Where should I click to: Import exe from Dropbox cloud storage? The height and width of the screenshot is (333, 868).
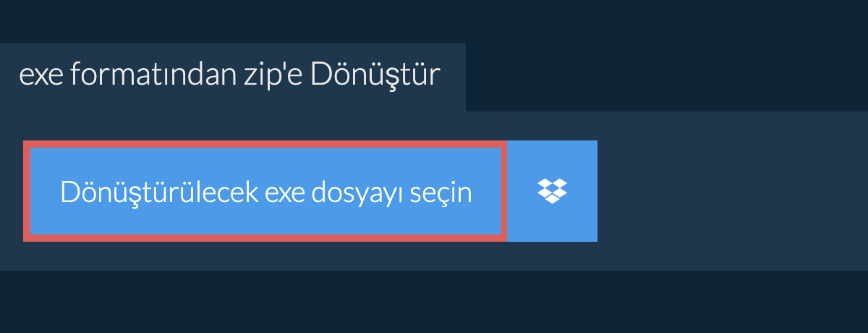tap(553, 191)
